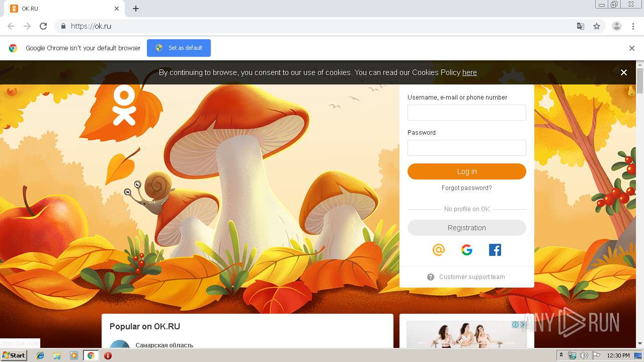Open File Explorer from taskbar
The image size is (644, 362).
click(x=57, y=355)
